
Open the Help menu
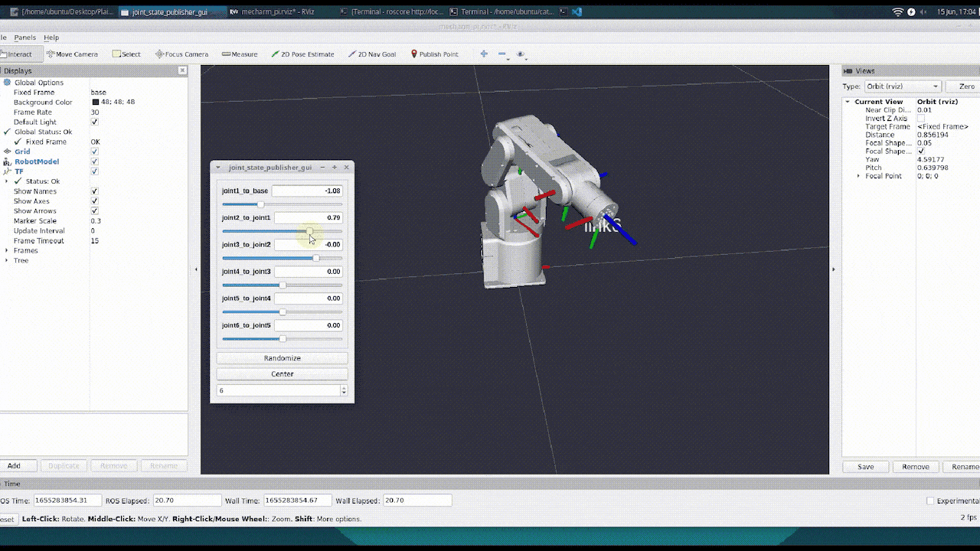(x=51, y=37)
